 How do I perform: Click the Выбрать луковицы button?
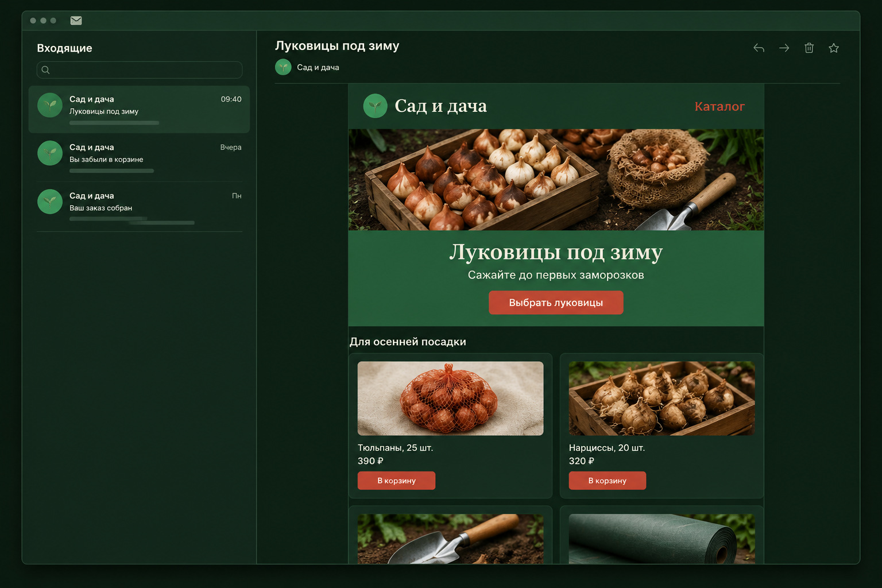[x=556, y=303]
